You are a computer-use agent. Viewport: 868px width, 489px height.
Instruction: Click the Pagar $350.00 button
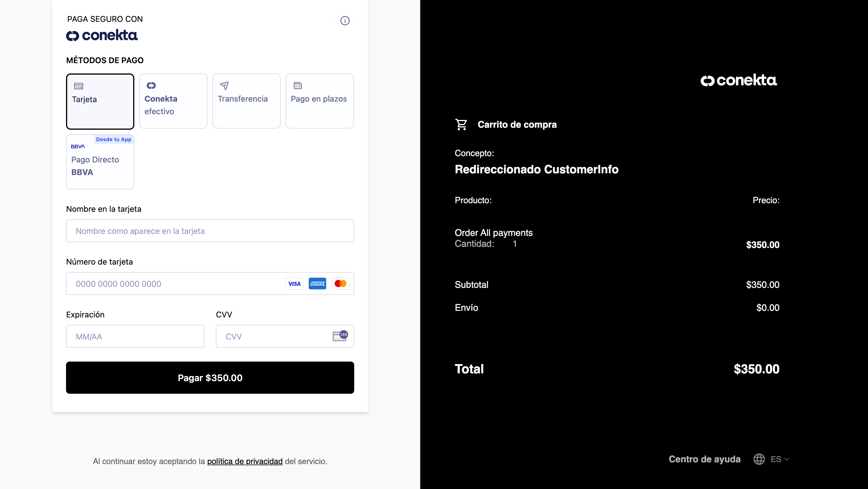coord(210,378)
